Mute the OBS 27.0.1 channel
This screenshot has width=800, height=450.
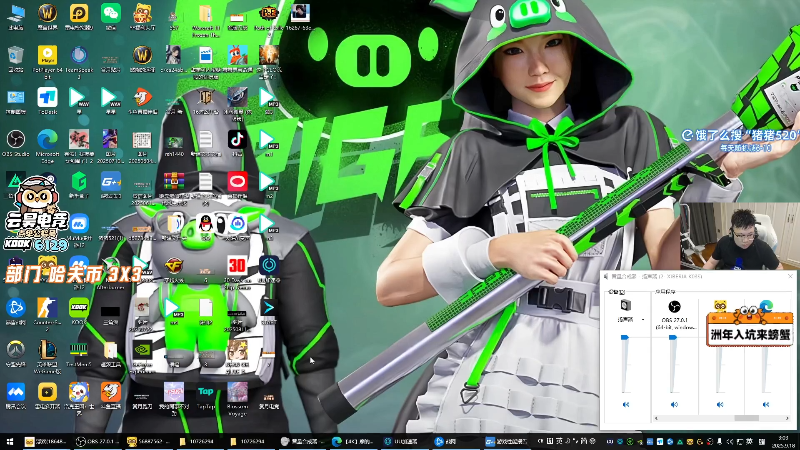coord(674,404)
